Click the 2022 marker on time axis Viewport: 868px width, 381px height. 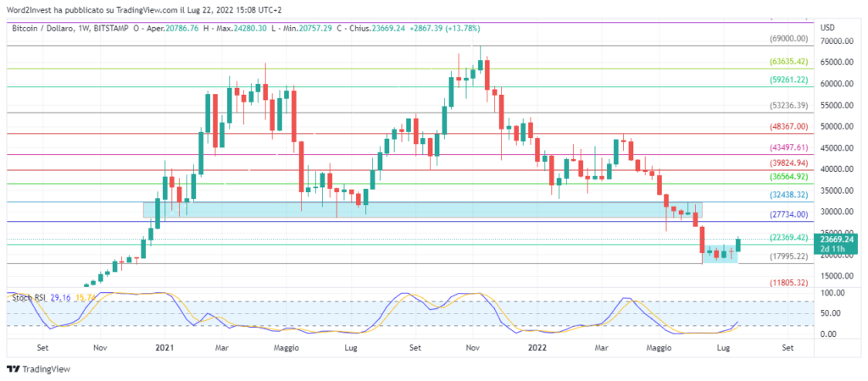pyautogui.click(x=536, y=347)
